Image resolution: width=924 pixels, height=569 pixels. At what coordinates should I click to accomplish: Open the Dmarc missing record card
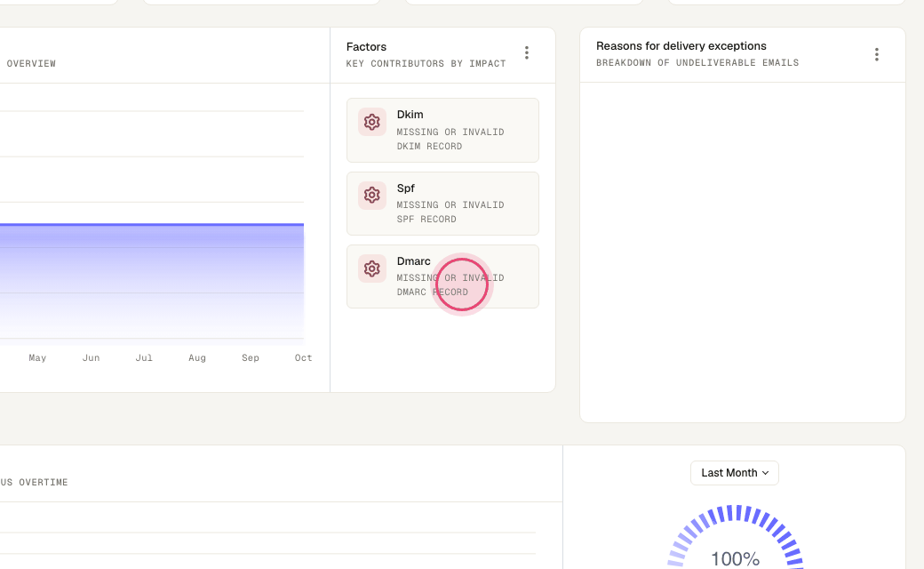(x=442, y=276)
